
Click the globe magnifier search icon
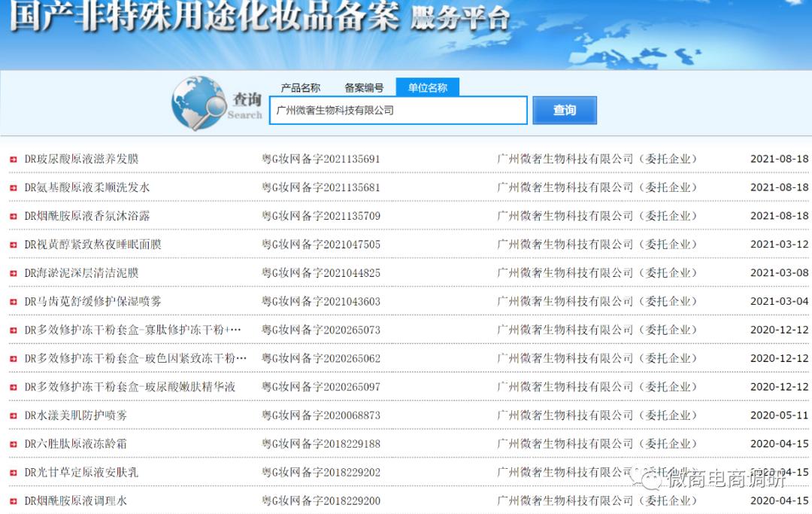(x=198, y=102)
